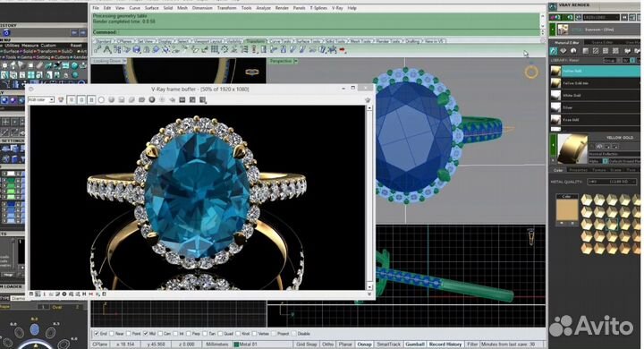The height and width of the screenshot is (349, 644).
Task: Click the gem icon in Material Editor toolbar
Action: click(x=563, y=51)
